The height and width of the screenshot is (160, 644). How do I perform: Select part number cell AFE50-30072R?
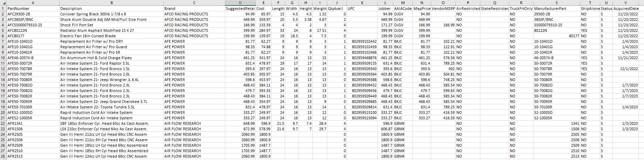33,63
